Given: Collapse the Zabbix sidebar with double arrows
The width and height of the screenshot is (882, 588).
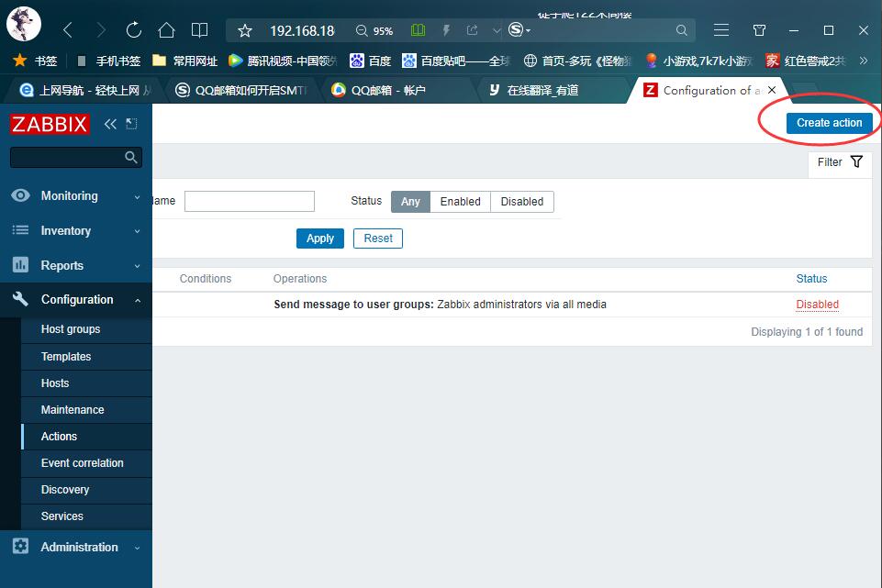Looking at the screenshot, I should pyautogui.click(x=110, y=124).
